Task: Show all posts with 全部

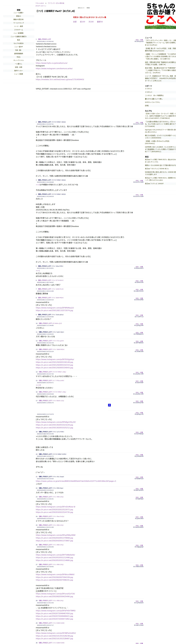Action: (75, 22)
